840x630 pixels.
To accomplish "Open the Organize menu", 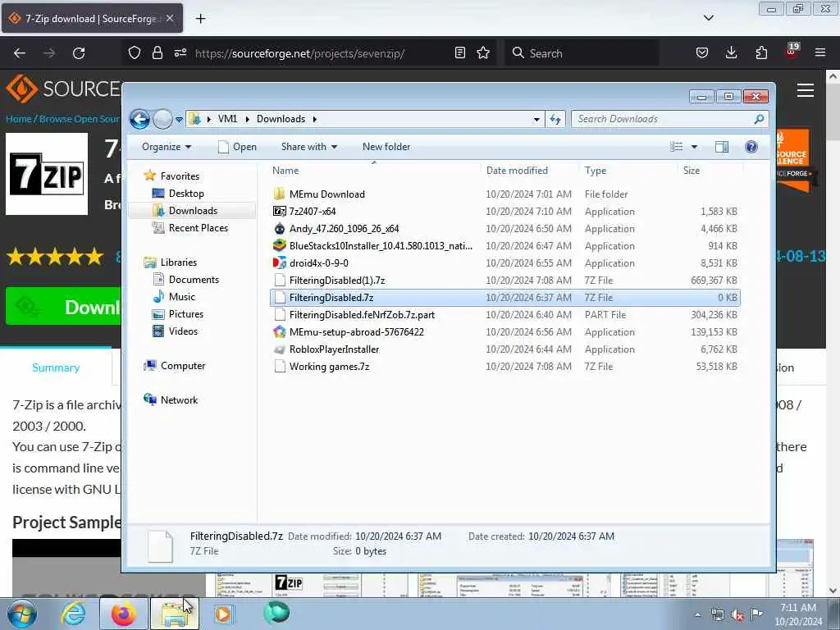I will coord(166,147).
